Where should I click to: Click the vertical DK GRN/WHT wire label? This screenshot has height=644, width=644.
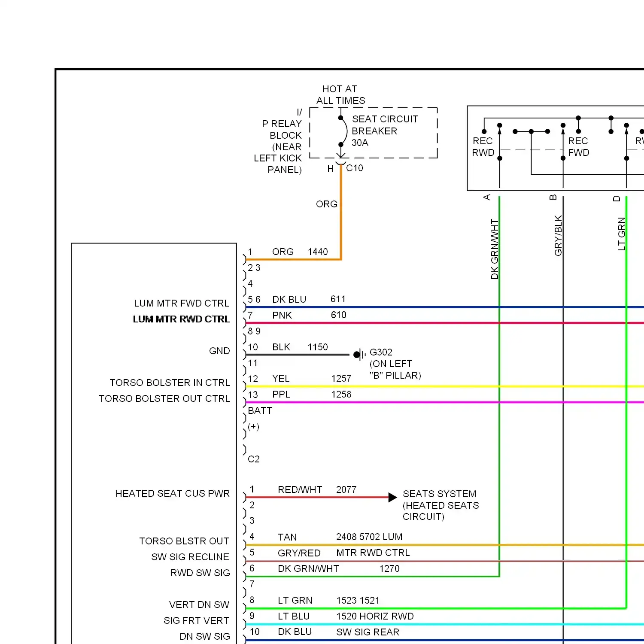click(495, 249)
